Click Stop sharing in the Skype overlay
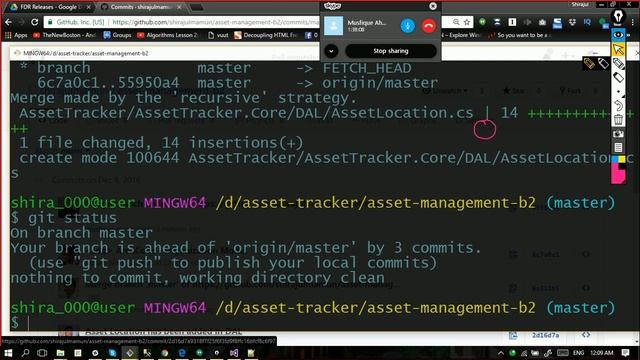 pos(391,51)
